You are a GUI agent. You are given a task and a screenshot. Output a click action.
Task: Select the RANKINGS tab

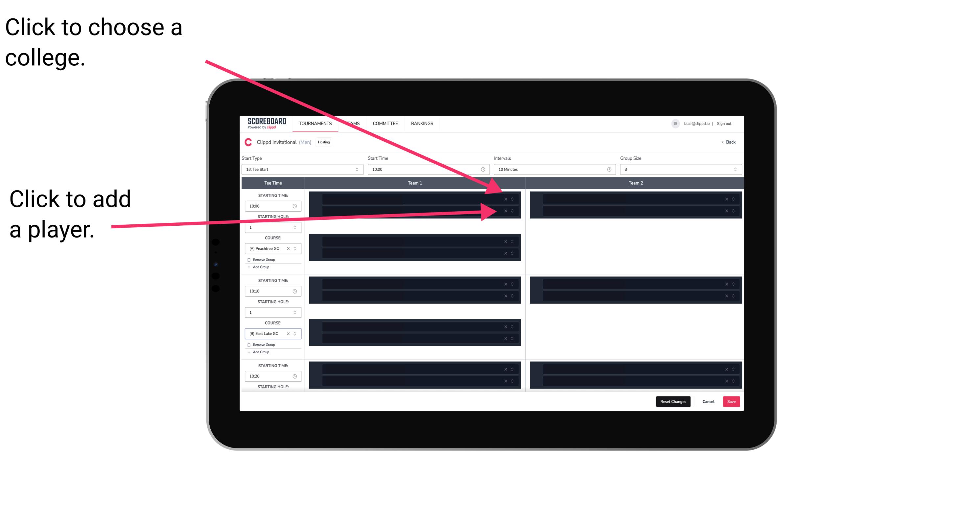[x=423, y=124]
